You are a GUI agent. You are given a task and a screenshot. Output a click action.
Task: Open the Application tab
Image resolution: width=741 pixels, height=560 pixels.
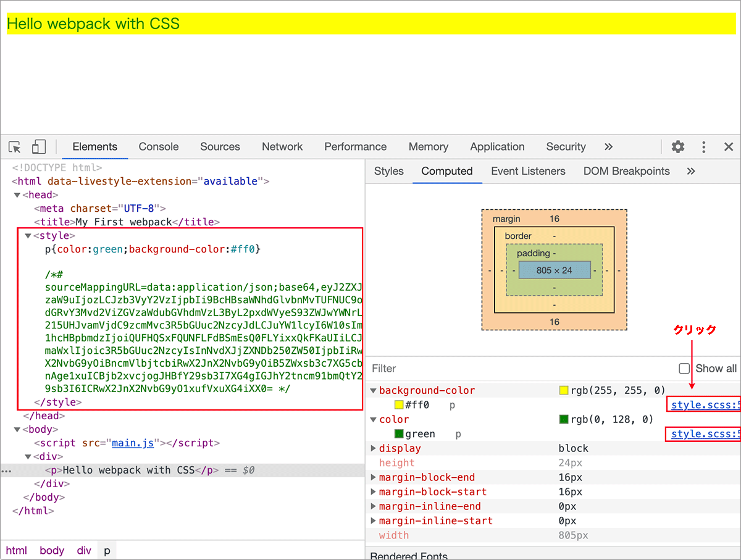click(497, 147)
